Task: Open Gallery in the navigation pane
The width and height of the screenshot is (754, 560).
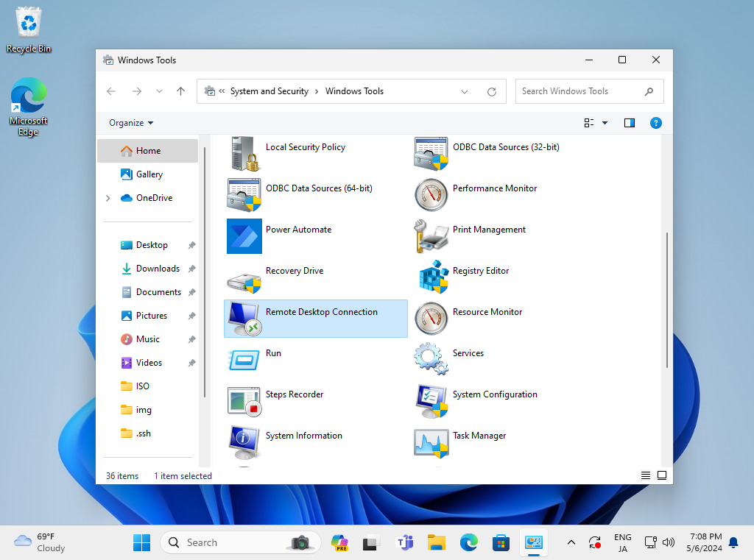Action: coord(149,174)
